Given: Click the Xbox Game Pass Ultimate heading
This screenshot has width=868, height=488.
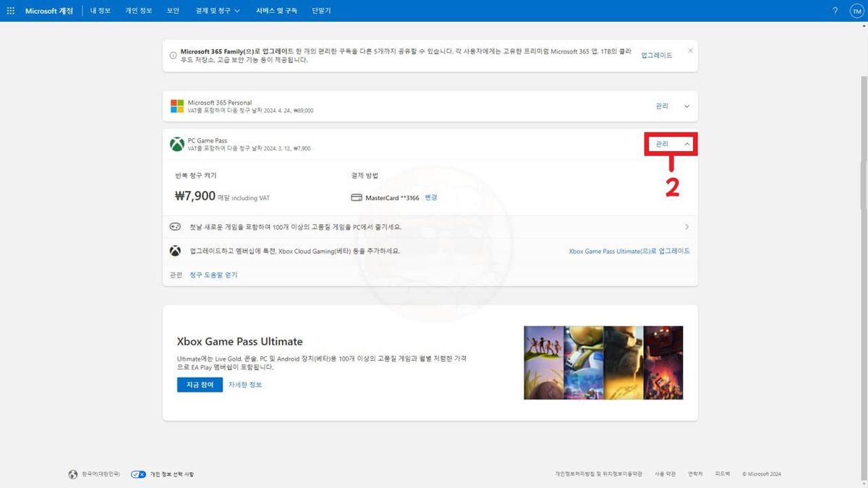Looking at the screenshot, I should click(x=239, y=341).
